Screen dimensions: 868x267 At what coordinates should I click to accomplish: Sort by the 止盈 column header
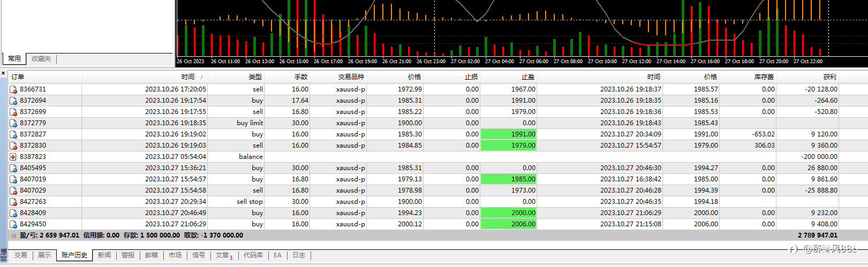point(508,77)
